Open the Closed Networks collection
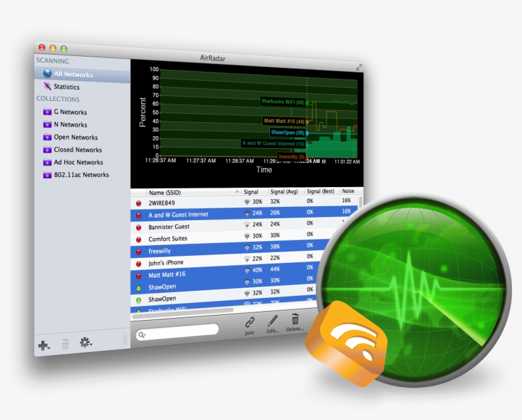The image size is (522, 420). (78, 150)
